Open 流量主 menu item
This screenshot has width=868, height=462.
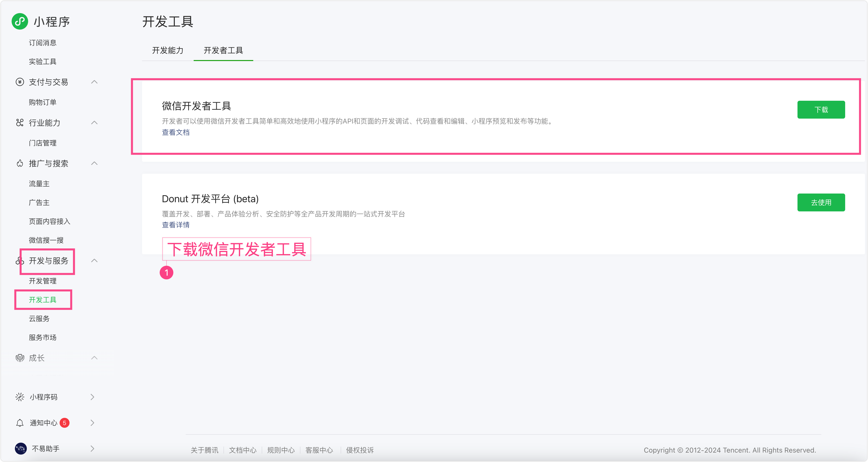39,184
